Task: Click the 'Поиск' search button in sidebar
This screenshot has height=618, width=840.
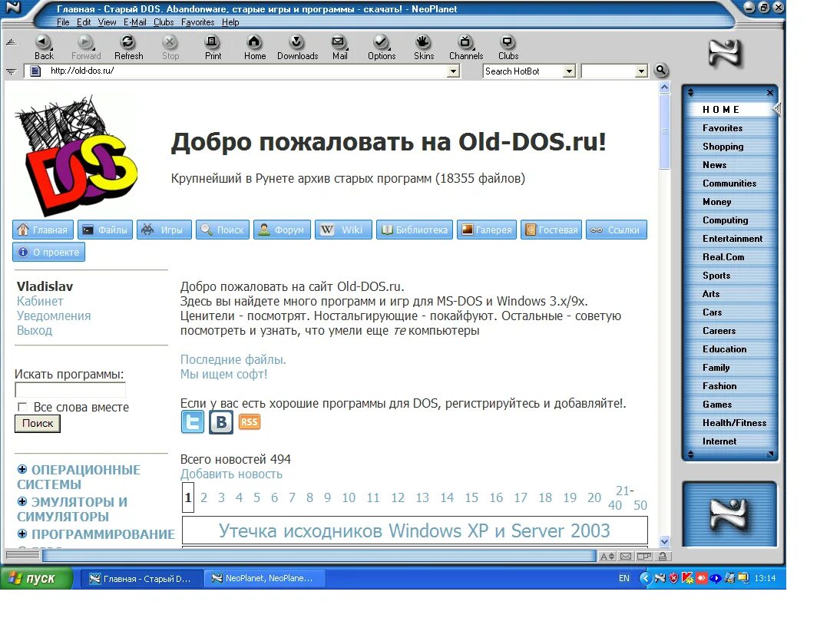Action: pos(38,423)
